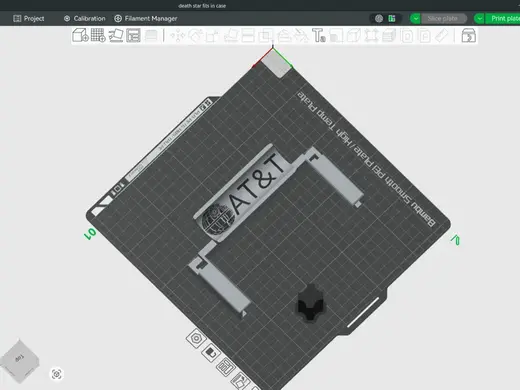Screen dimensions: 520x390
Task: Expand the Slice plate dropdown arrow
Action: (415, 19)
